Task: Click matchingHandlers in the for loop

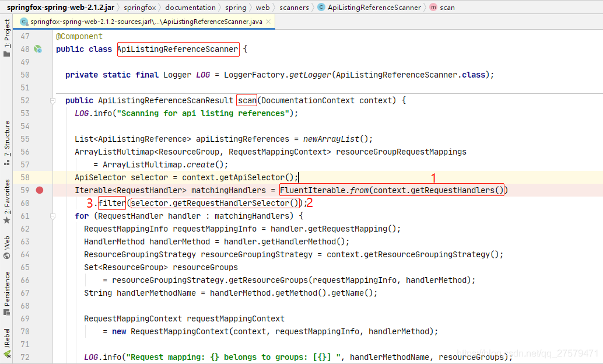Action: pyautogui.click(x=253, y=216)
